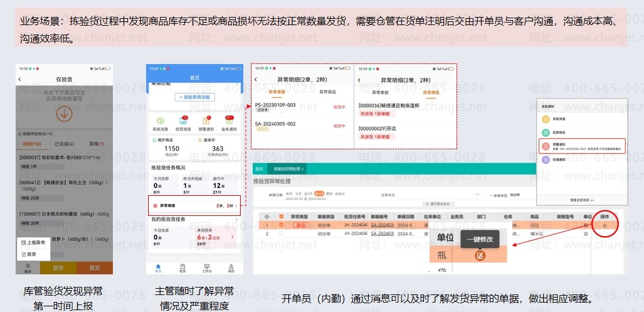The height and width of the screenshot is (312, 644).
Task: Select 放弃 in popup menu
Action: [x=29, y=254]
